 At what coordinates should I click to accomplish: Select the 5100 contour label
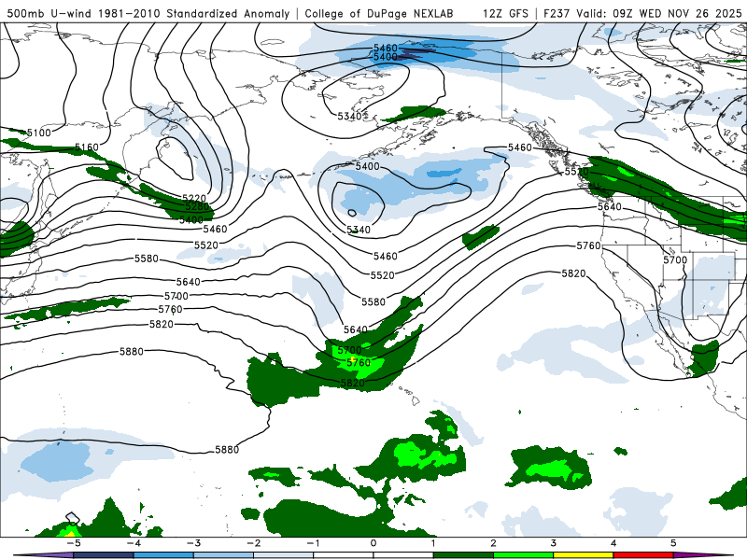(x=38, y=133)
